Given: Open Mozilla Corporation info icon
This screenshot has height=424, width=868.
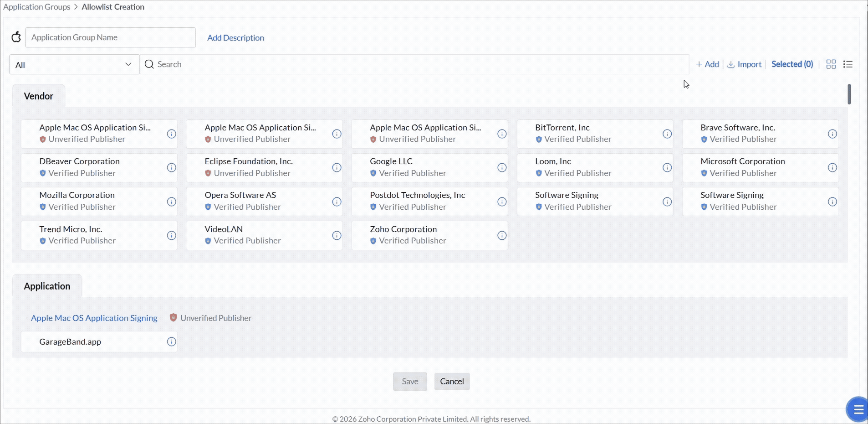Looking at the screenshot, I should pos(172,202).
